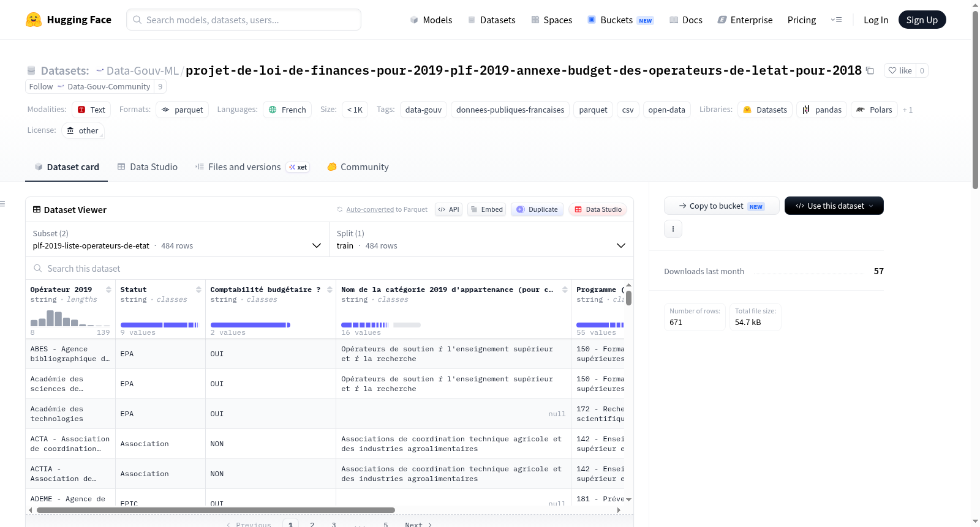980x527 pixels.
Task: Click Statut class distribution bar
Action: click(159, 325)
